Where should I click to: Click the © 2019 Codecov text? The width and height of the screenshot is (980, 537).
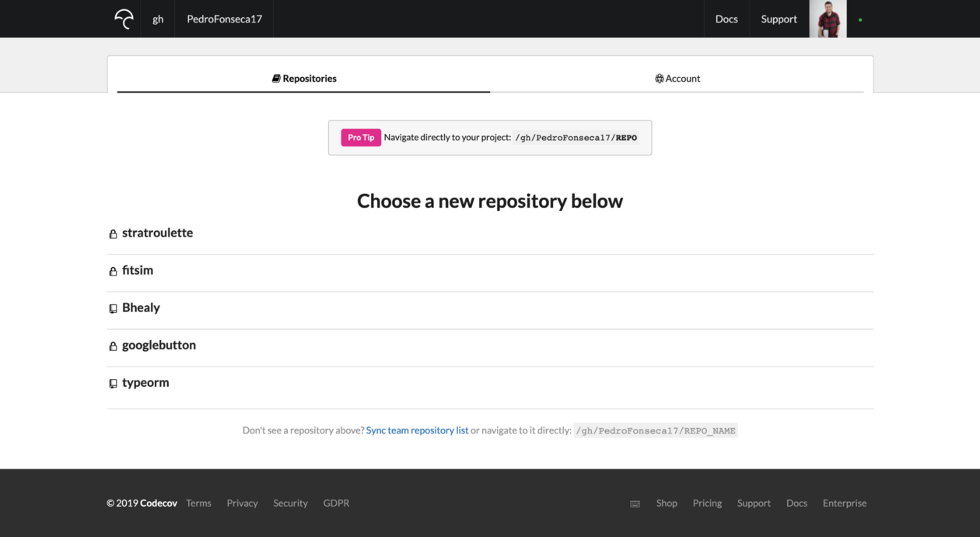pyautogui.click(x=142, y=503)
